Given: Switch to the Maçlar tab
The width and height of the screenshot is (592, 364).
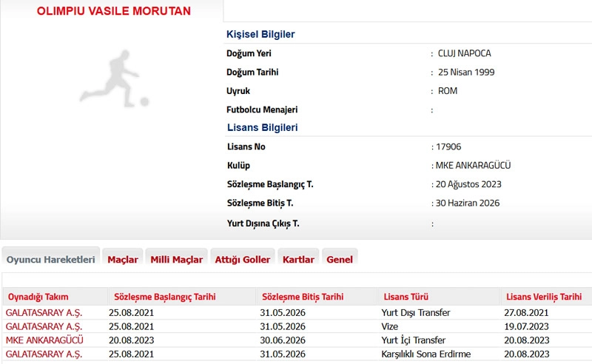Looking at the screenshot, I should (123, 260).
